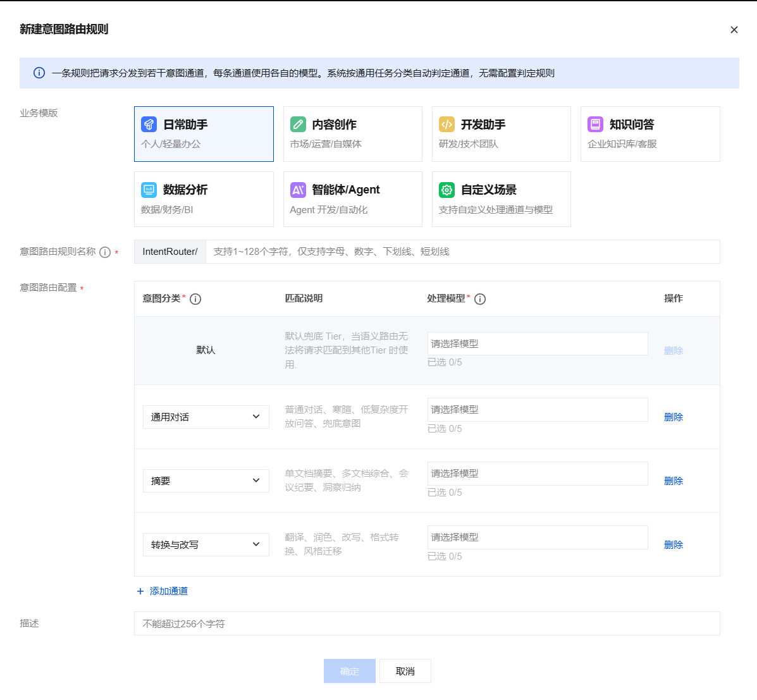Choose the 知识问答 business template
The height and width of the screenshot is (700, 757).
click(650, 133)
